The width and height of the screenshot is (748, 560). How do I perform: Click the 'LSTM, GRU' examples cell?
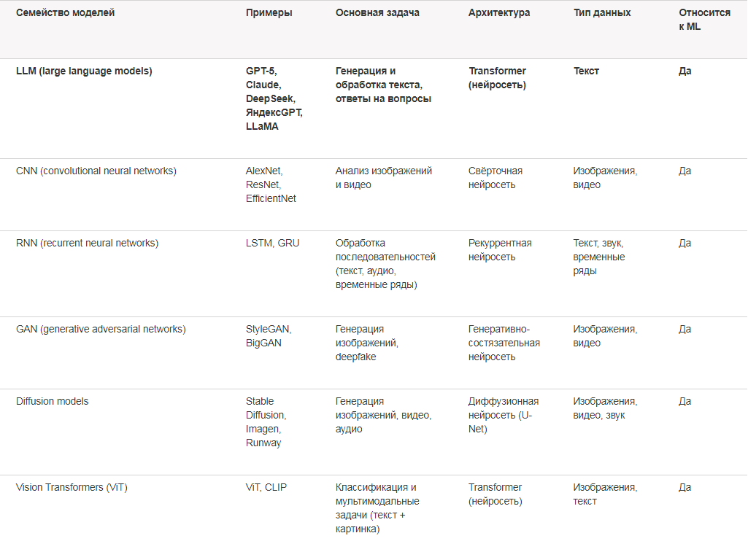(272, 243)
